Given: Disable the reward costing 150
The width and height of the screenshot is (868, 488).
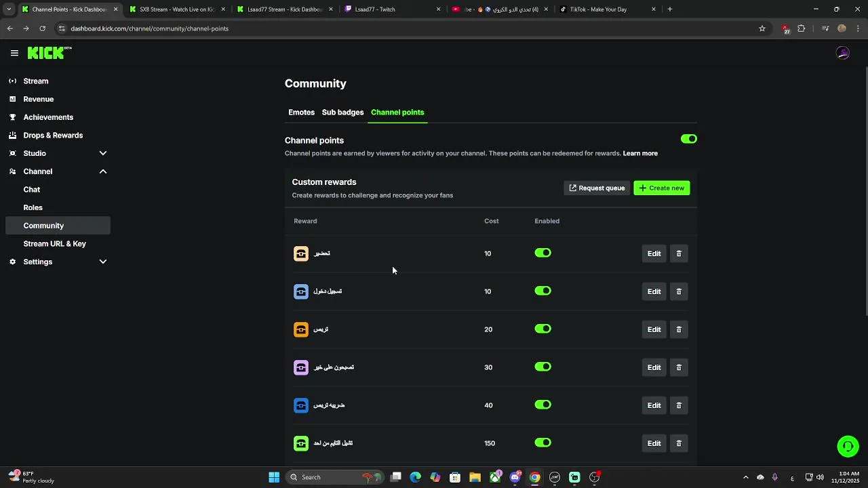Looking at the screenshot, I should [x=542, y=443].
